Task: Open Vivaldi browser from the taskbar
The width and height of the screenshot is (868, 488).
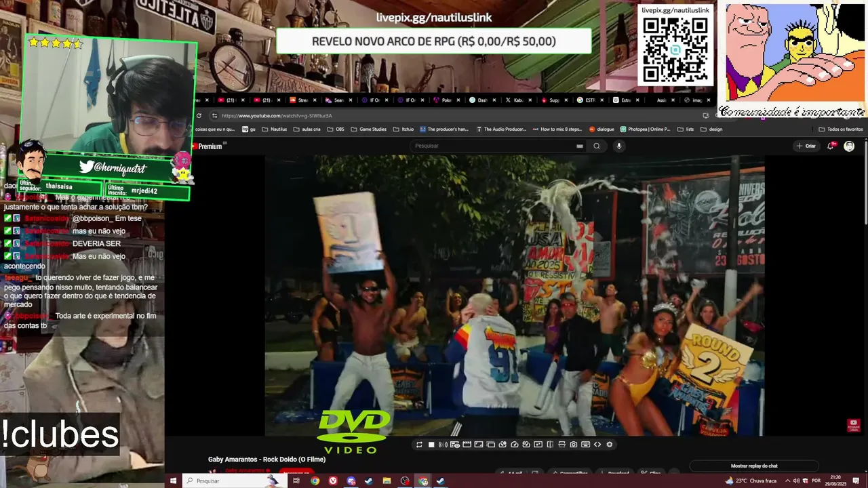Action: (x=333, y=481)
